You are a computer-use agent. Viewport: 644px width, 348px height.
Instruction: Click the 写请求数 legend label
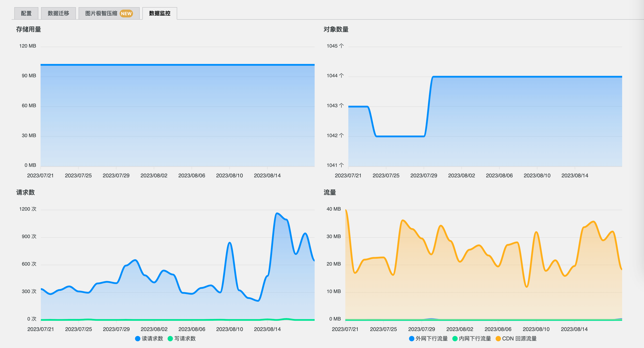point(185,338)
